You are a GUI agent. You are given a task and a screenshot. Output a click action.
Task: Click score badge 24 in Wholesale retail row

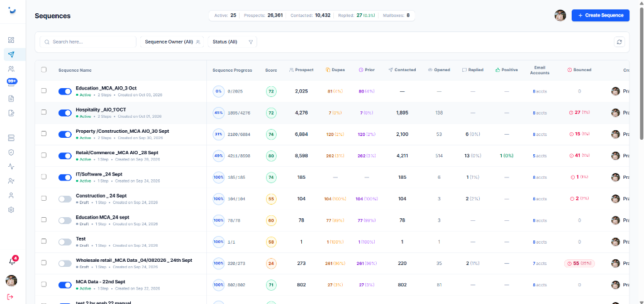click(x=271, y=263)
